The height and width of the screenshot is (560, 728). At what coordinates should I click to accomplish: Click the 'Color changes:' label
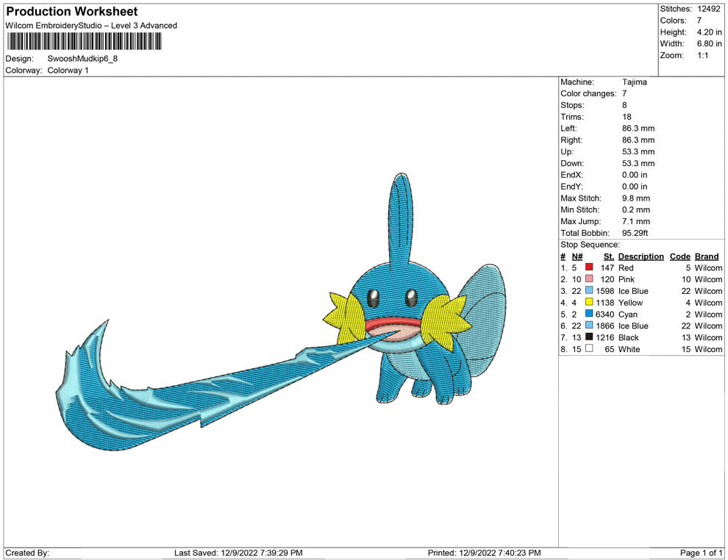[588, 93]
